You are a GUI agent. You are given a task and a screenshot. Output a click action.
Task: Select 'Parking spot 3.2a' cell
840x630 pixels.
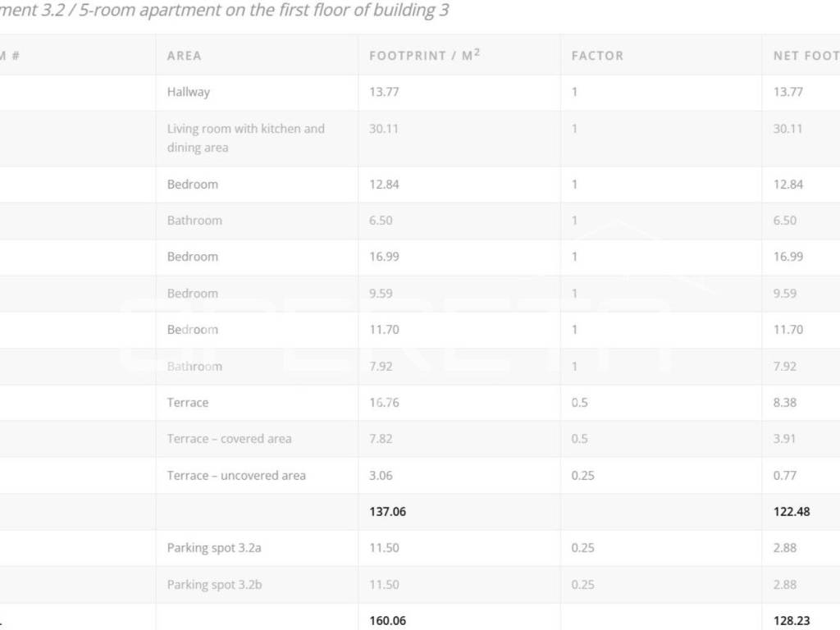(214, 548)
